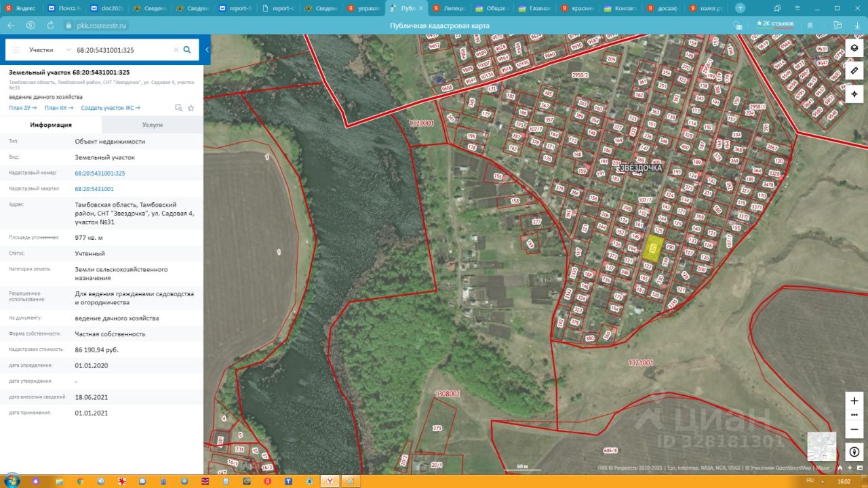868x488 pixels.
Task: Click the 16:02 system clock
Action: 844,481
